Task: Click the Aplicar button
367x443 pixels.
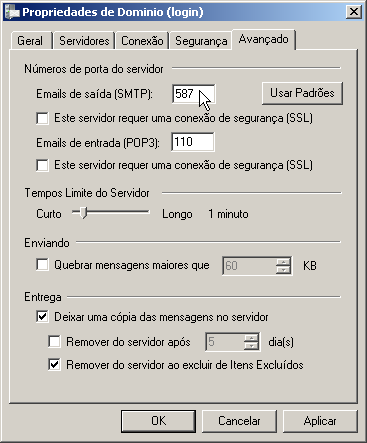Action: tap(320, 421)
